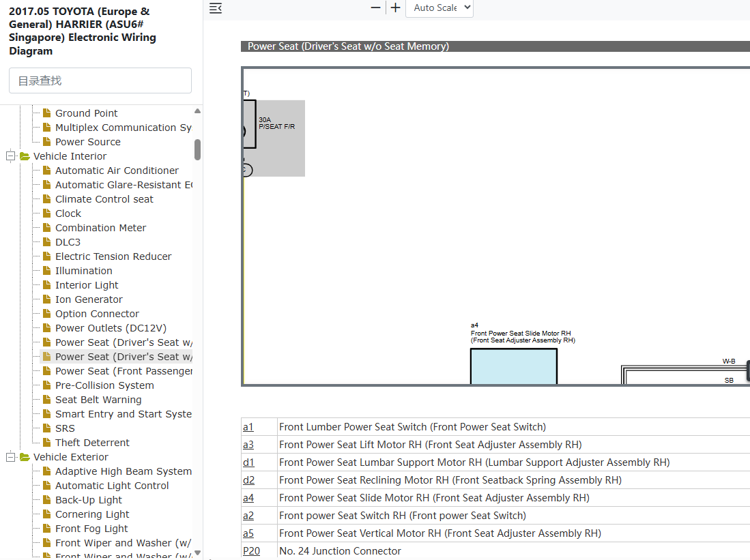Open Theft Deterrent diagram
This screenshot has height=560, width=750.
click(92, 443)
